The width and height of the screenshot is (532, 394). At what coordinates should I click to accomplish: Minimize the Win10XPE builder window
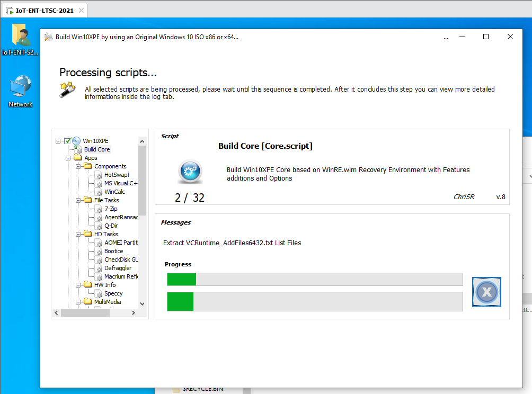(462, 37)
